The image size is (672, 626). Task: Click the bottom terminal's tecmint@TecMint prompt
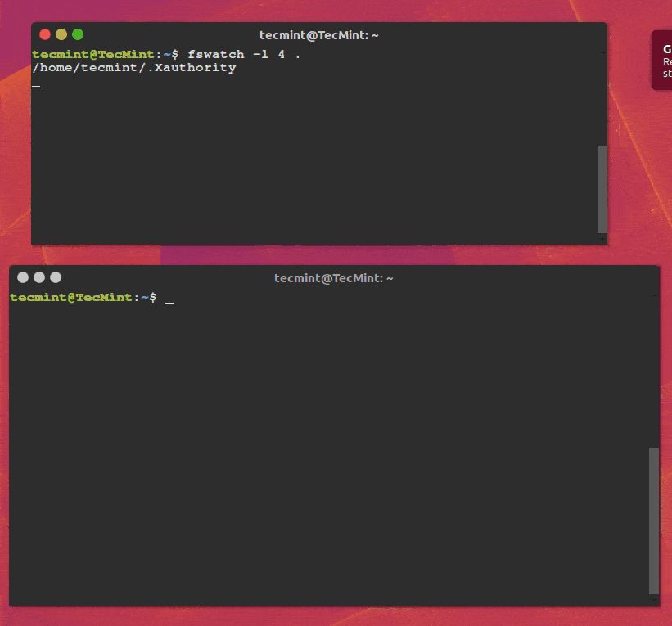(x=70, y=298)
